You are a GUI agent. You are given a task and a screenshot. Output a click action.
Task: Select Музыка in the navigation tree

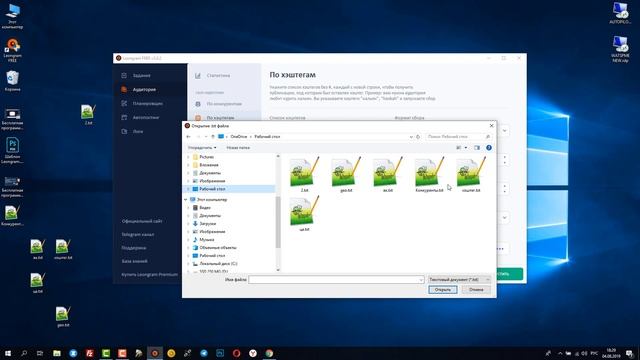click(207, 240)
